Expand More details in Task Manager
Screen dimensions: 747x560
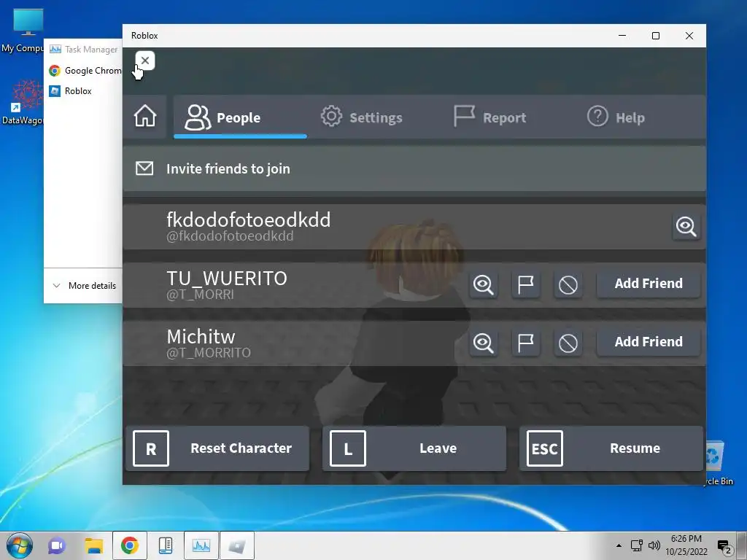coord(85,286)
